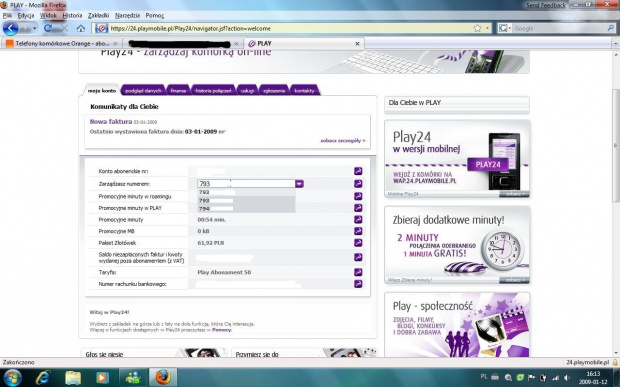Click the zobacz szczegóły link
This screenshot has width=620, height=387.
pyautogui.click(x=343, y=140)
